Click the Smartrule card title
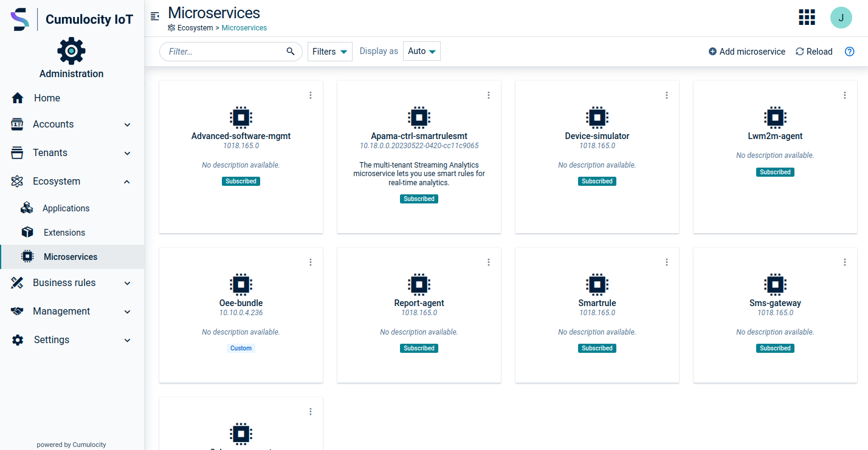This screenshot has height=450, width=868. tap(598, 303)
